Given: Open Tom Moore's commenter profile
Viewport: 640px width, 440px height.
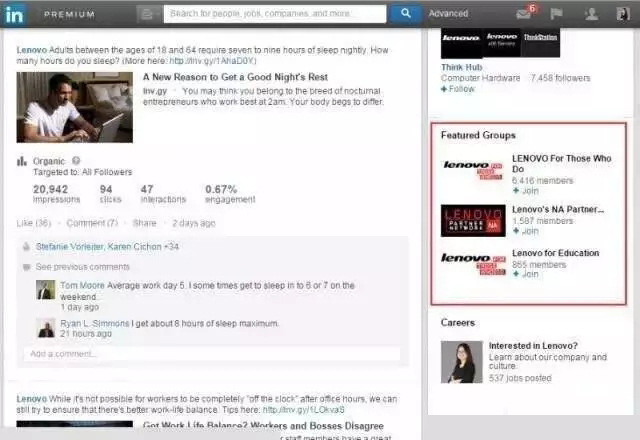Looking at the screenshot, I should coord(46,289).
